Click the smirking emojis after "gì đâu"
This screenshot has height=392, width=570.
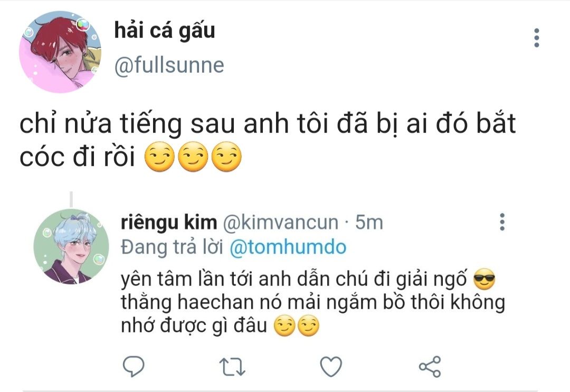pyautogui.click(x=297, y=327)
